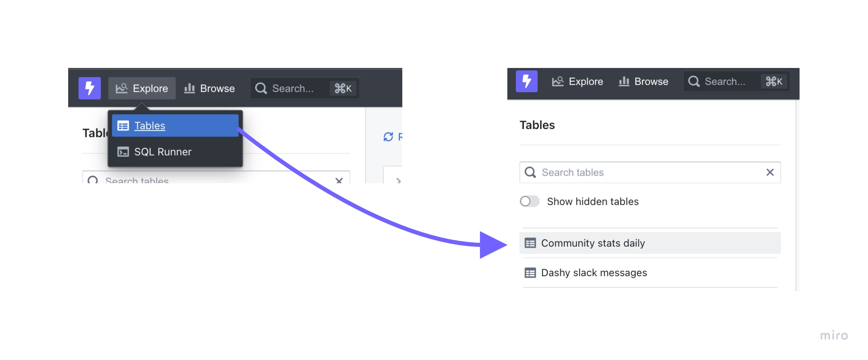
Task: Open the Explore menu in right navbar
Action: coord(577,81)
